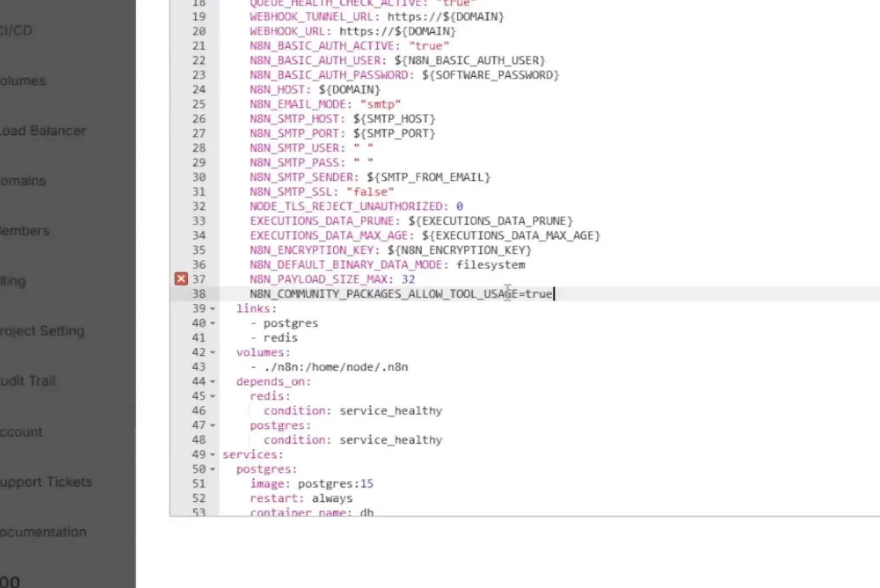880x588 pixels.
Task: Click line number 38 in the gutter
Action: point(199,294)
